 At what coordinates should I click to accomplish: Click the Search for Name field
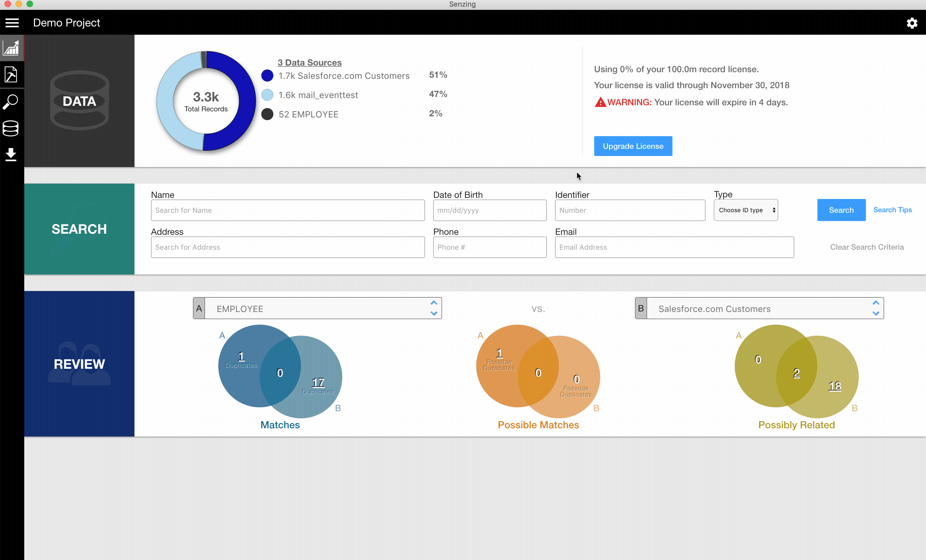pyautogui.click(x=287, y=210)
